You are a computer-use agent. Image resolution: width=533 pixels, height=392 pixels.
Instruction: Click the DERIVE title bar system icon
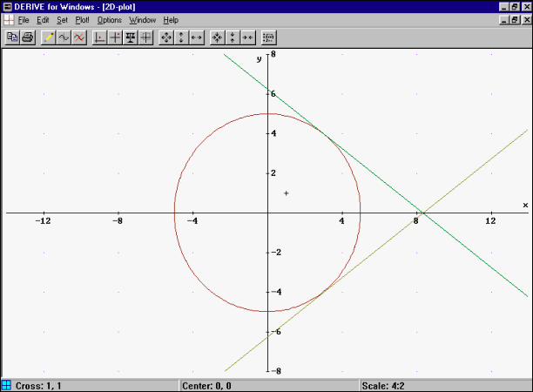point(7,6)
